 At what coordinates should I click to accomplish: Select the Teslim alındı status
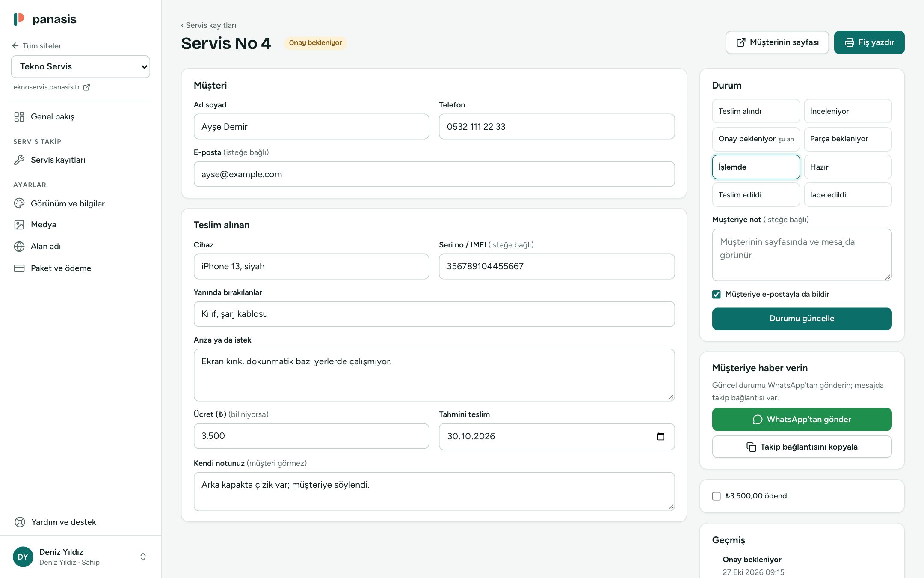point(756,111)
